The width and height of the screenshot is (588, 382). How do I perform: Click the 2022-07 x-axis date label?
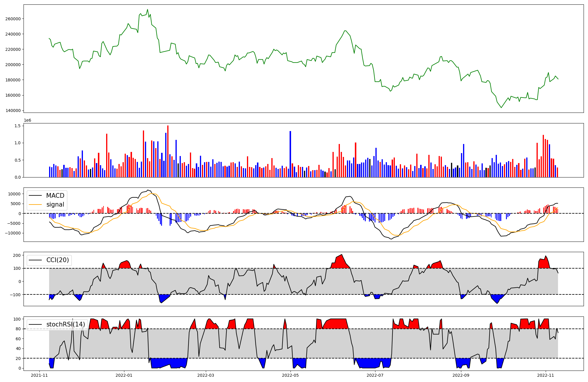point(375,375)
